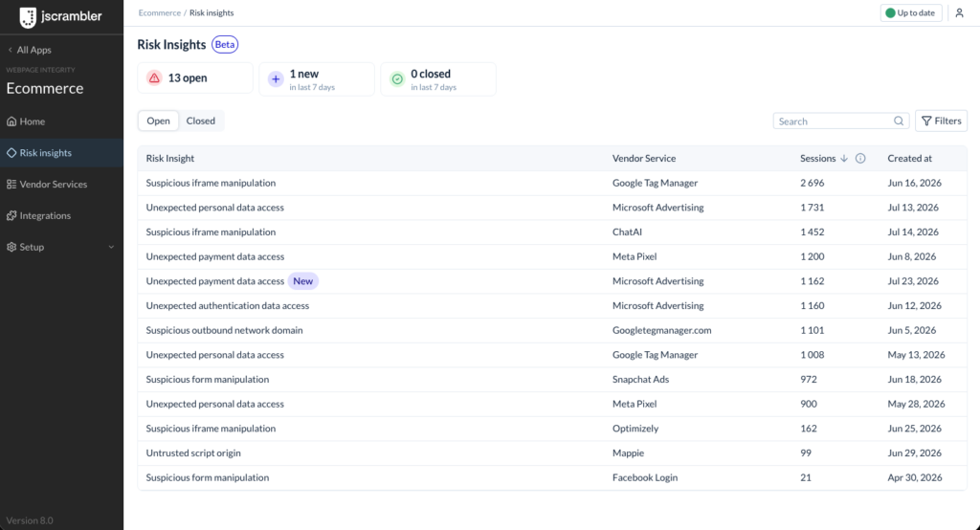This screenshot has width=980, height=530.
Task: Click the back chevron beside All Apps
Action: pos(10,50)
